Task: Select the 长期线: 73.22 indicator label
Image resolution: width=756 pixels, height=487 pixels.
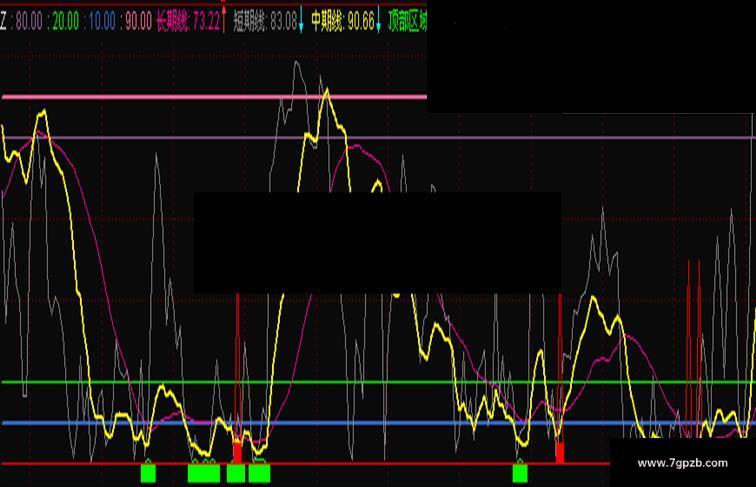Action: click(188, 21)
